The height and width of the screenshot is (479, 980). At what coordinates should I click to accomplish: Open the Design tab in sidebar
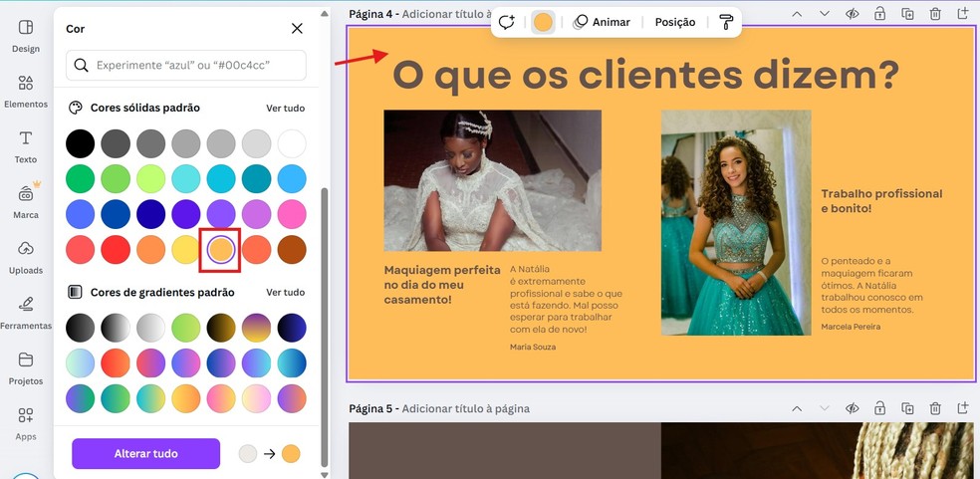pos(26,35)
